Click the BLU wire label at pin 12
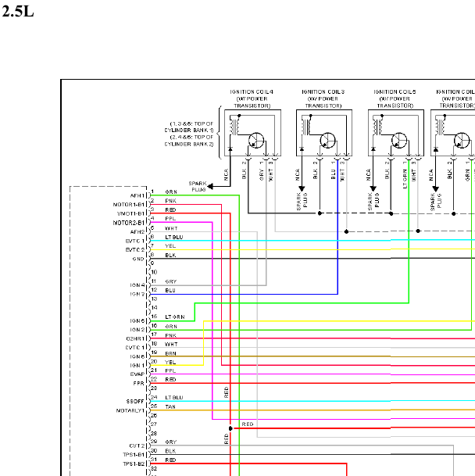475x476 pixels. coord(170,291)
